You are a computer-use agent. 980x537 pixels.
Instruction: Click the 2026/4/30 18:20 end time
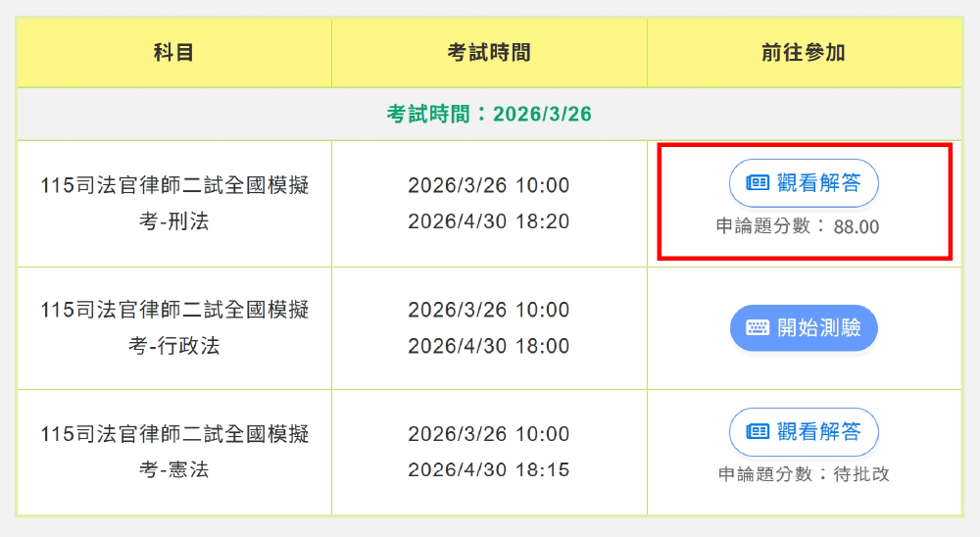[489, 221]
